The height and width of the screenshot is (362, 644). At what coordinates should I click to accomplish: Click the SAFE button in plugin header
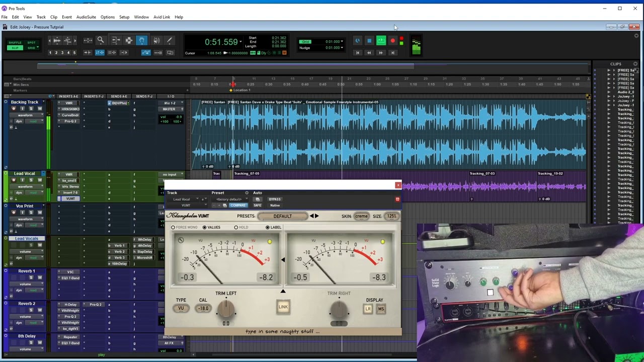click(x=258, y=205)
